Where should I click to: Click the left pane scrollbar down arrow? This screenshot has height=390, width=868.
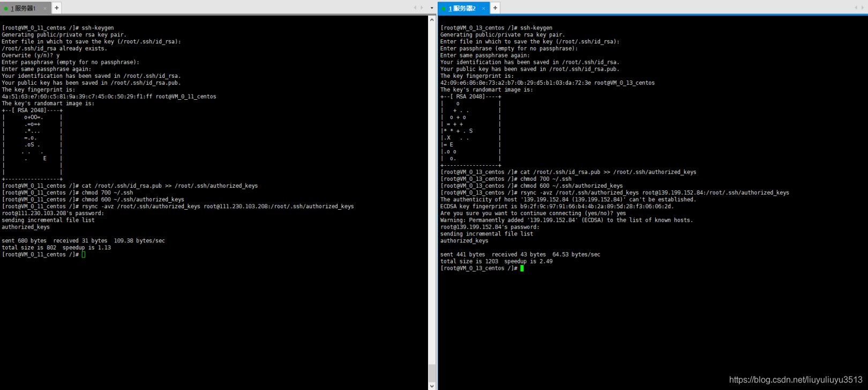432,386
